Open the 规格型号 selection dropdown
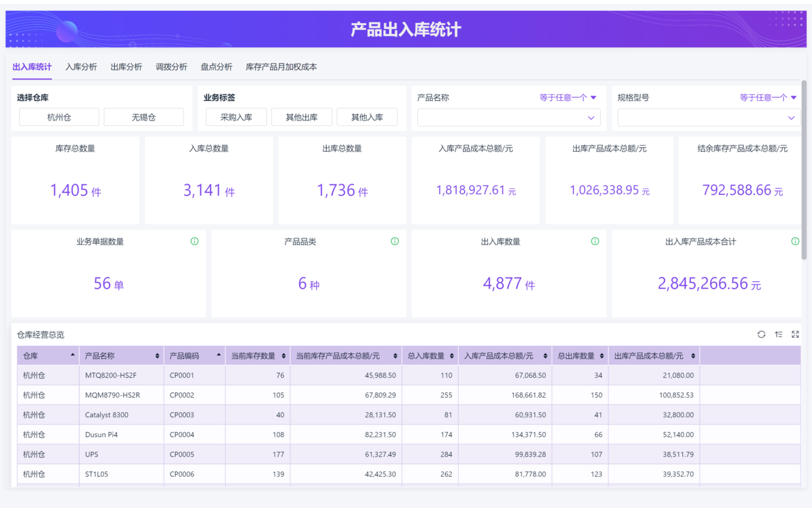Viewport: 812px width, 508px height. [x=708, y=118]
